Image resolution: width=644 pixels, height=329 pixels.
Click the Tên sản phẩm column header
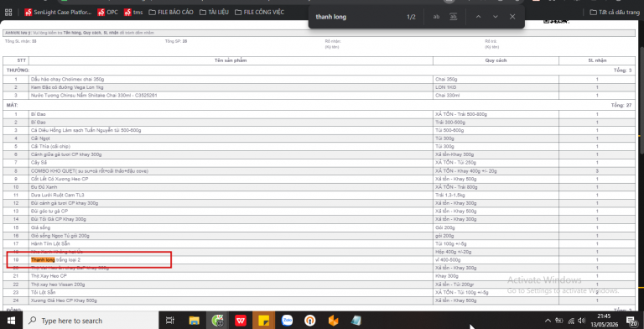click(x=231, y=60)
